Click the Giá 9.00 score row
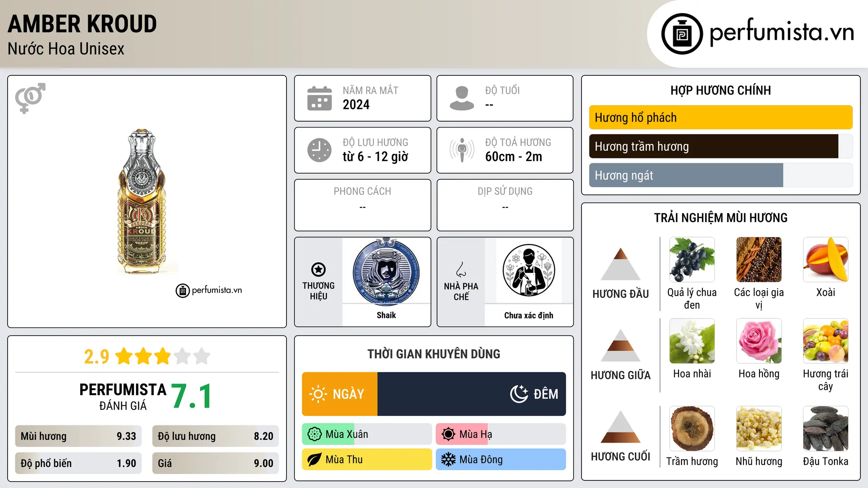 (216, 463)
